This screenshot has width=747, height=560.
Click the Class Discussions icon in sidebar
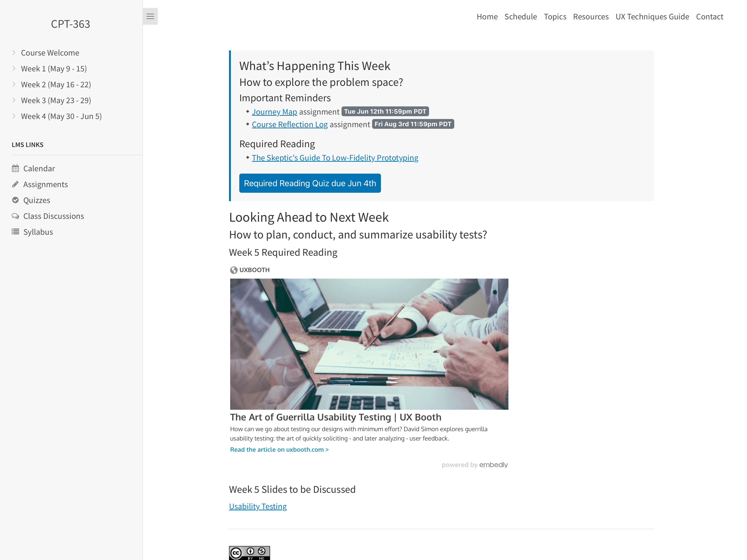(15, 216)
